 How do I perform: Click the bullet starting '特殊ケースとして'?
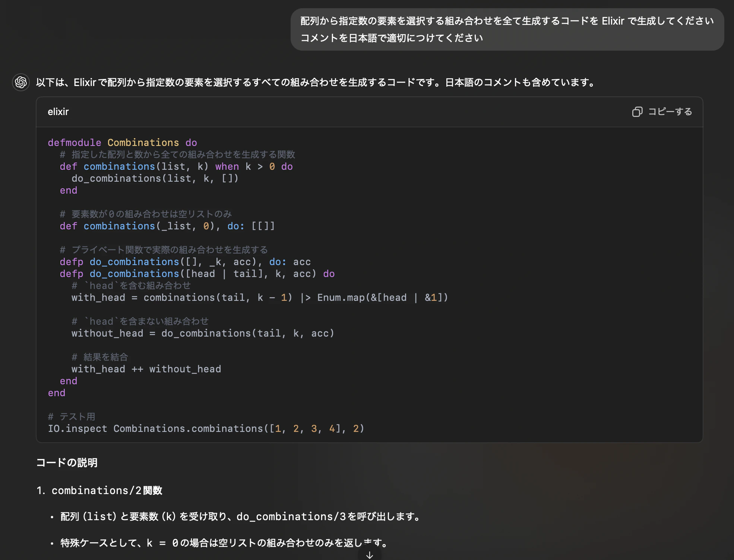click(225, 543)
